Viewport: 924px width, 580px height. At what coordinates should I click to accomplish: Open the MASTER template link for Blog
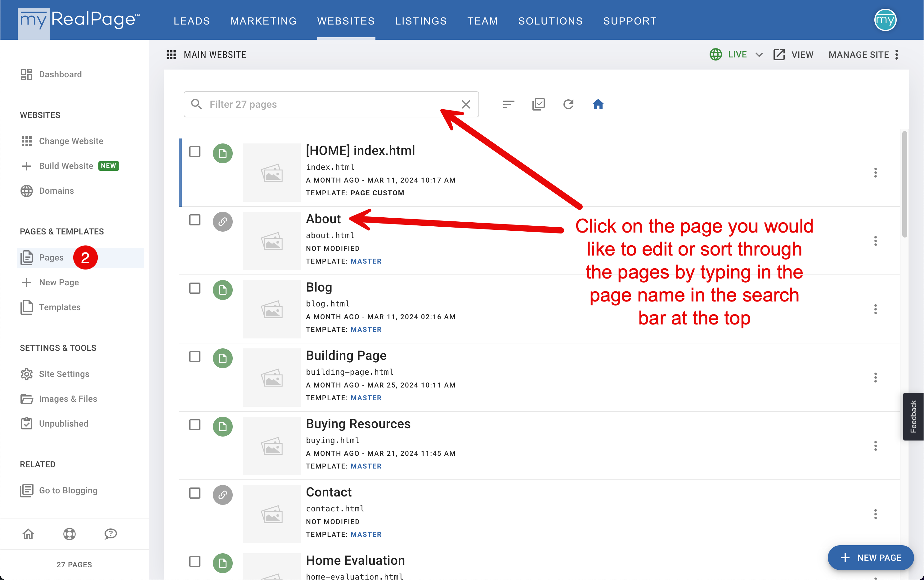pyautogui.click(x=366, y=329)
